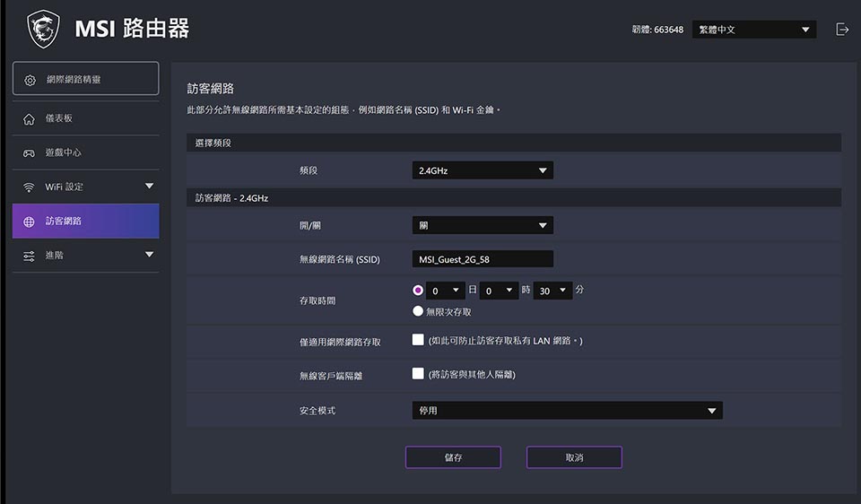Click the 無線網路名稱 (SSID) label

click(339, 260)
